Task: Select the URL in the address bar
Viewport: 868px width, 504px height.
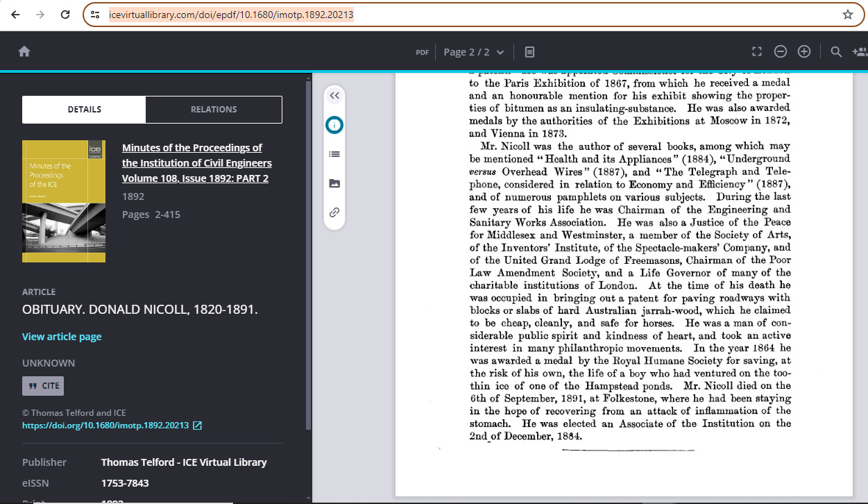Action: pyautogui.click(x=231, y=15)
